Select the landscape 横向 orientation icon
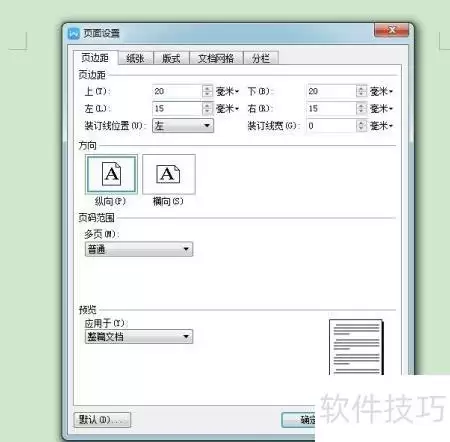This screenshot has height=442, width=450. point(169,174)
